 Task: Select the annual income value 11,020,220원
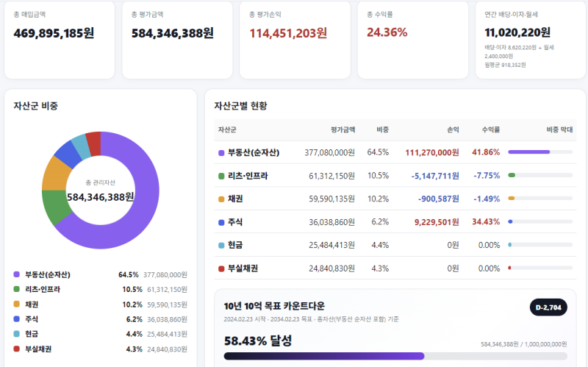click(517, 32)
